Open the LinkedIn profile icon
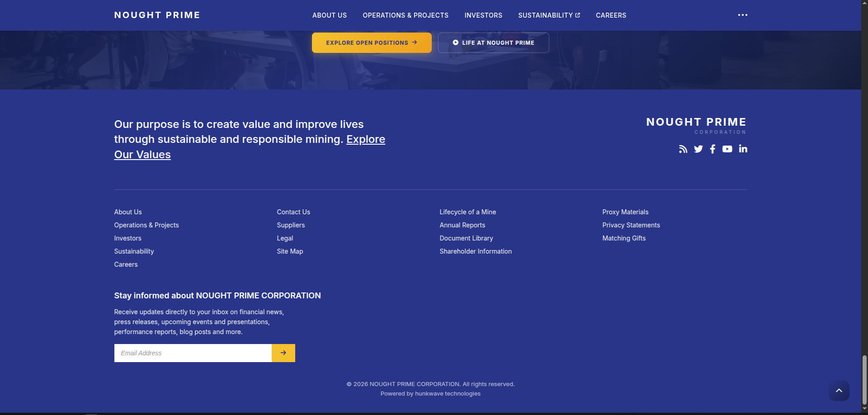Image resolution: width=868 pixels, height=415 pixels. [743, 149]
